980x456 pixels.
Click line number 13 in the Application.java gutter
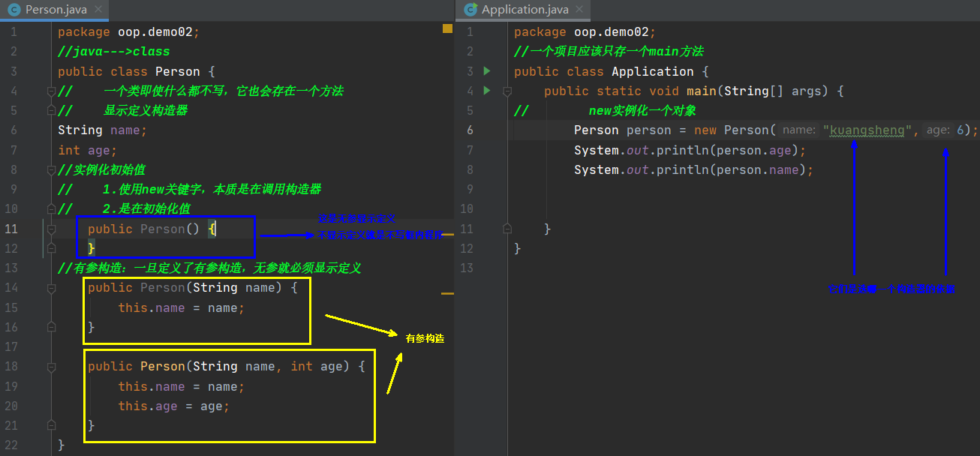466,268
